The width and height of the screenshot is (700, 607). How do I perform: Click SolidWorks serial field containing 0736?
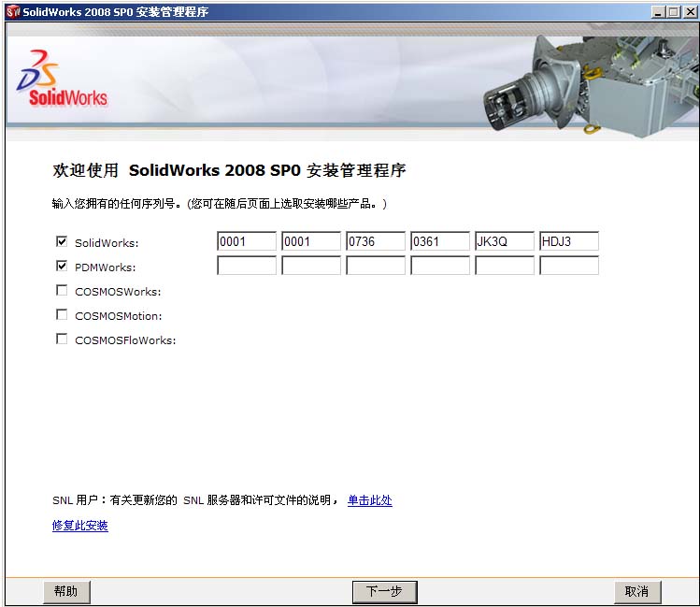pos(376,241)
